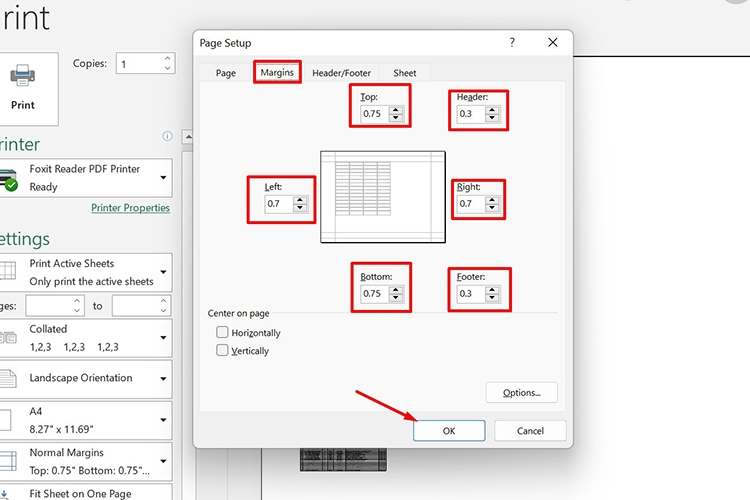Enable Horizontally center on page

222,332
